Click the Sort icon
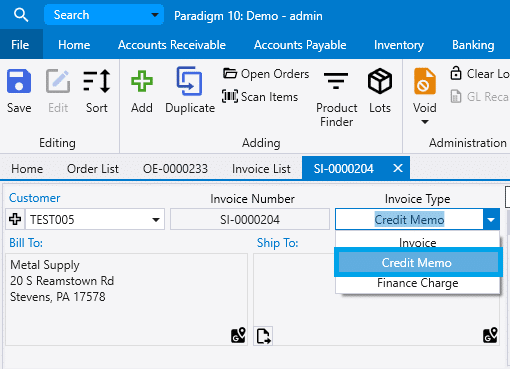Screen dimensions: 510x369 97,81
